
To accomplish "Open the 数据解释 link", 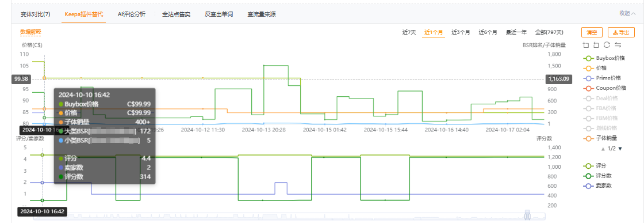I will [31, 32].
